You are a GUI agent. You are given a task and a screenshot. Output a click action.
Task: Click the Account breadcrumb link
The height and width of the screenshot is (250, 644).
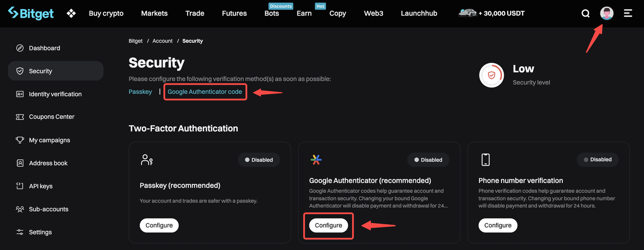(x=163, y=41)
